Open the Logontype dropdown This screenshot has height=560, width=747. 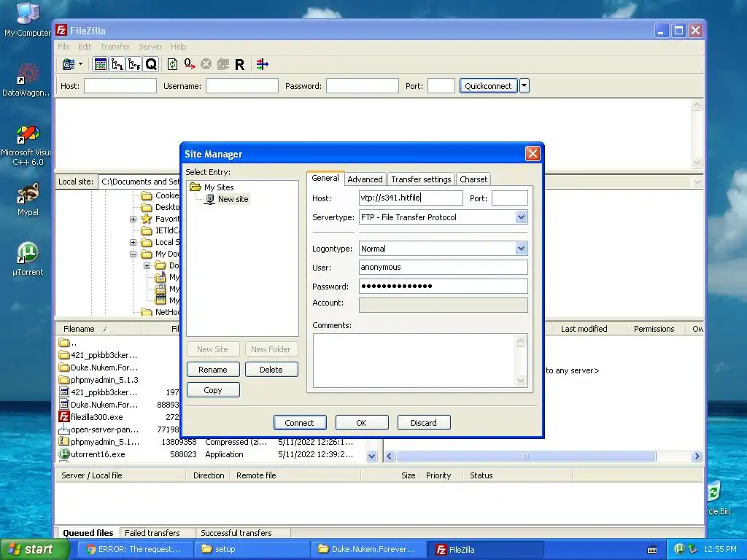coord(521,249)
